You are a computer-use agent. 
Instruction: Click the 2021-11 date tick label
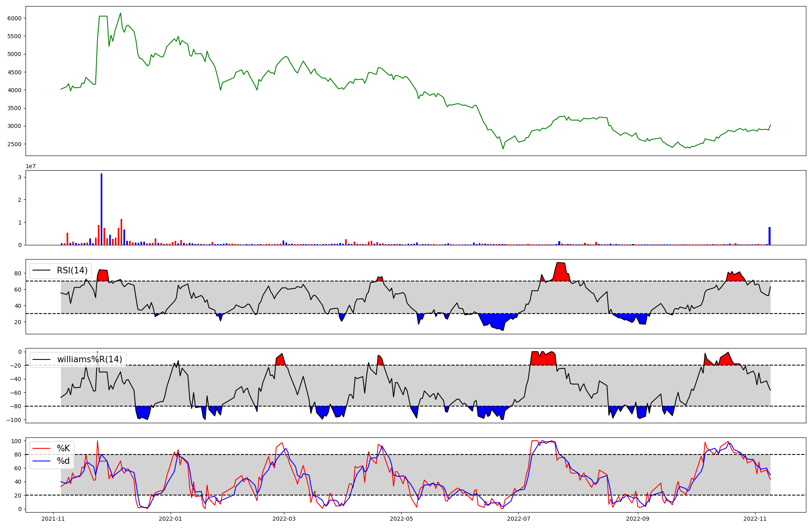[54, 519]
